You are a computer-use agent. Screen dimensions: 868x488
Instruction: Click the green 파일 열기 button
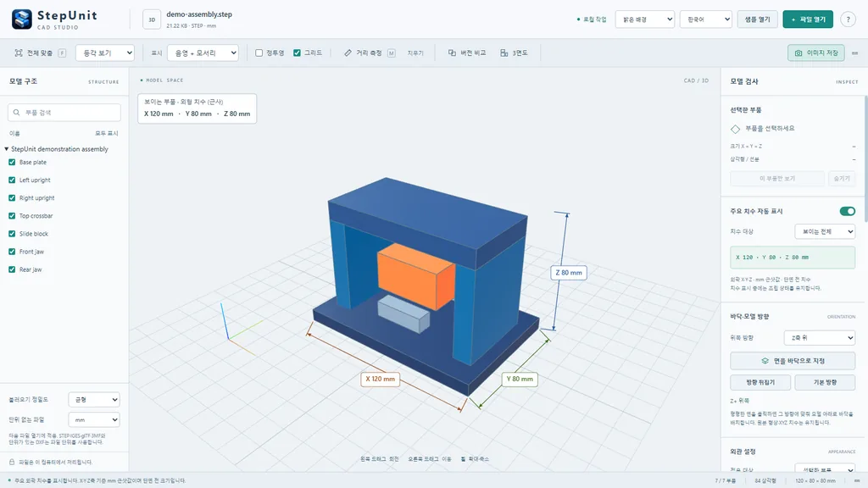pyautogui.click(x=808, y=19)
